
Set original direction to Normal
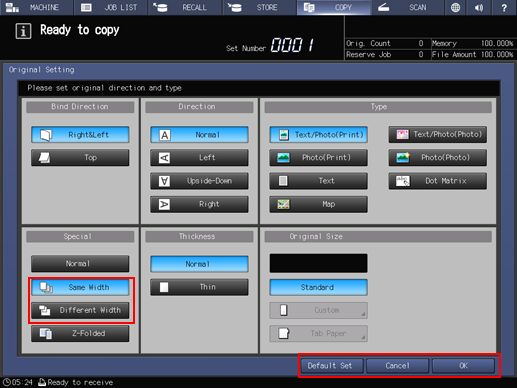[x=199, y=135]
